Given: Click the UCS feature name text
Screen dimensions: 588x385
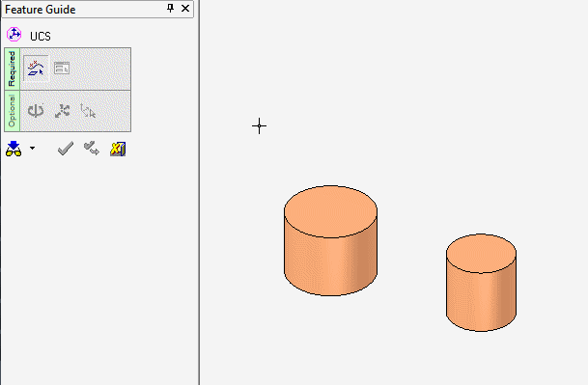Looking at the screenshot, I should point(41,37).
